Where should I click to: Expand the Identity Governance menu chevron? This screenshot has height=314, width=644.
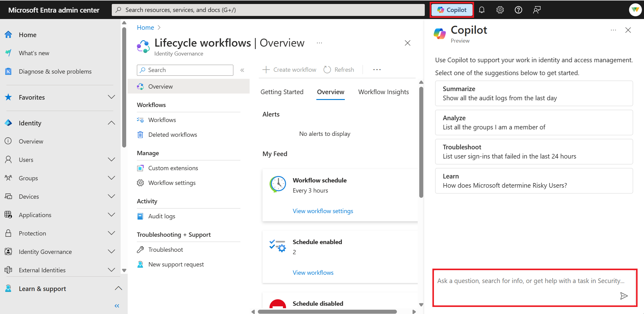tap(111, 251)
